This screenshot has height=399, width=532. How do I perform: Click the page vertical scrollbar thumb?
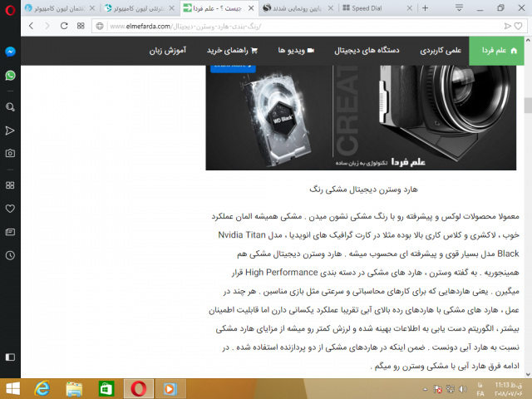[x=528, y=105]
